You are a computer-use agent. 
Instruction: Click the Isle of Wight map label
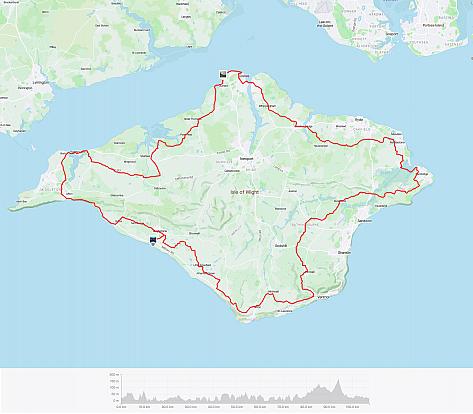tap(245, 192)
